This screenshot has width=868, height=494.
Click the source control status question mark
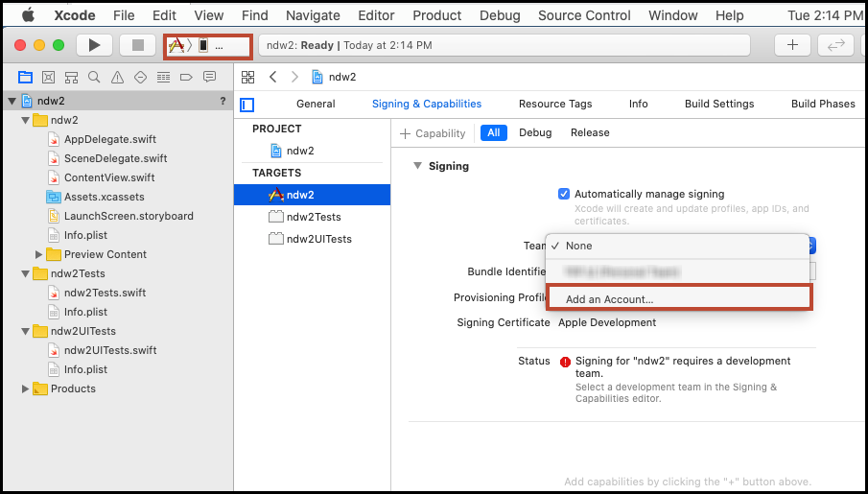223,101
